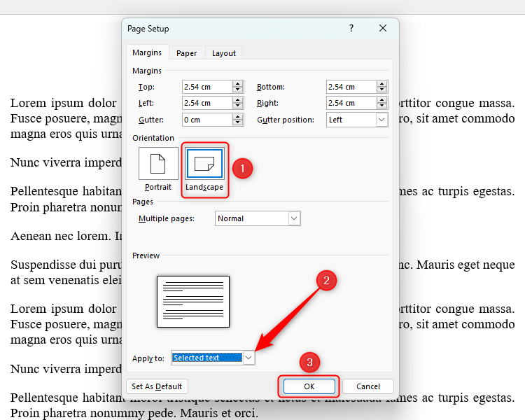Viewport: 525px width, 420px height.
Task: Confirm the dialog with OK
Action: 309,386
